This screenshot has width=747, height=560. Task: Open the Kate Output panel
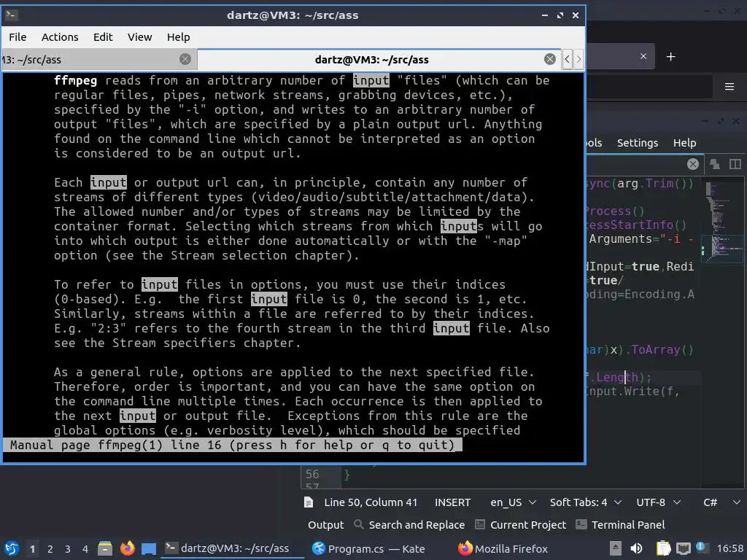[325, 525]
